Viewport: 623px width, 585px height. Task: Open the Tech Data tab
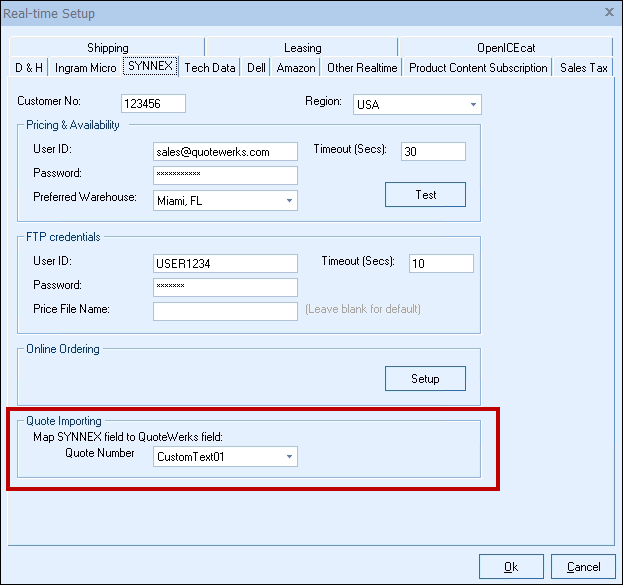click(210, 68)
